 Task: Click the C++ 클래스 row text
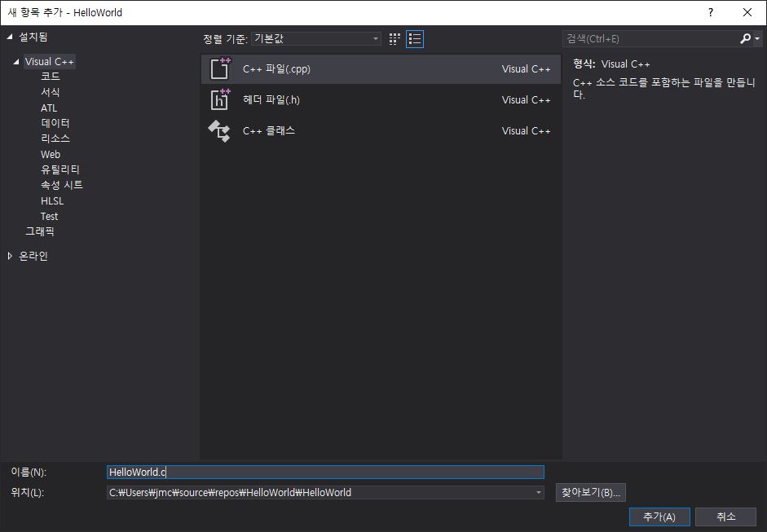pos(268,131)
